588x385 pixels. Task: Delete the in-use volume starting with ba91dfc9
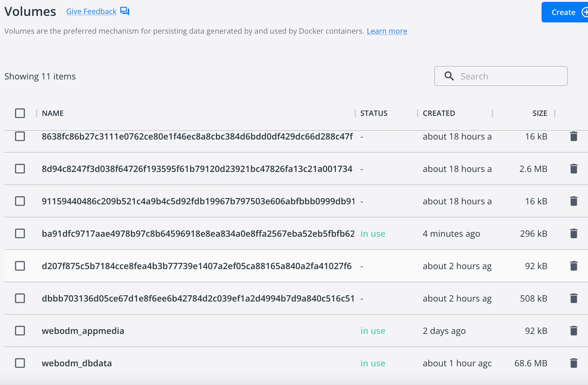click(574, 233)
